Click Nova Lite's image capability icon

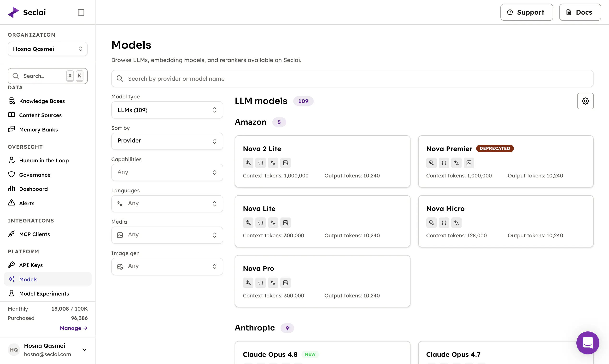click(285, 223)
